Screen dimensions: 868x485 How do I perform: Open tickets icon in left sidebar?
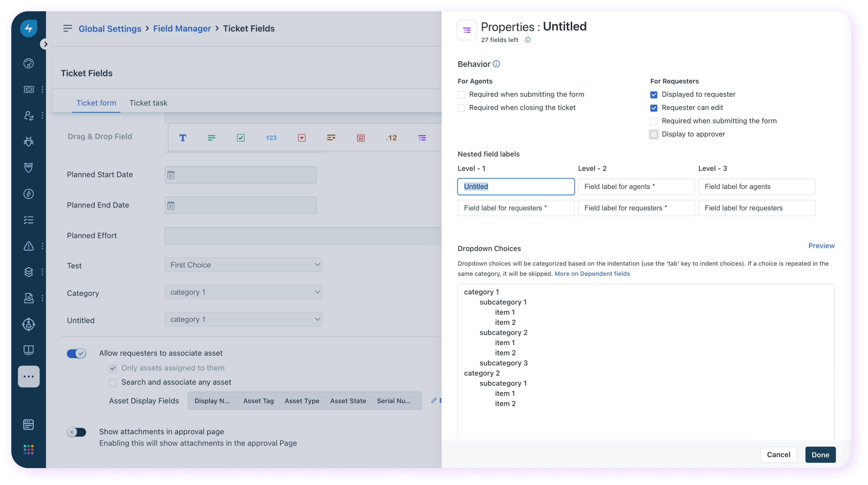point(29,89)
